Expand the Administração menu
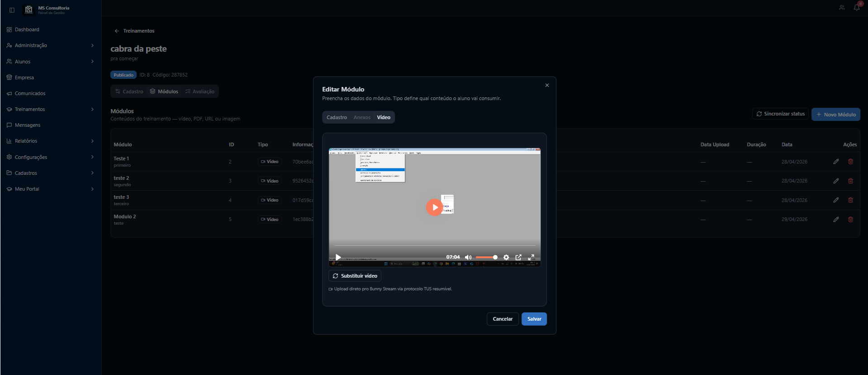868x375 pixels. (51, 45)
